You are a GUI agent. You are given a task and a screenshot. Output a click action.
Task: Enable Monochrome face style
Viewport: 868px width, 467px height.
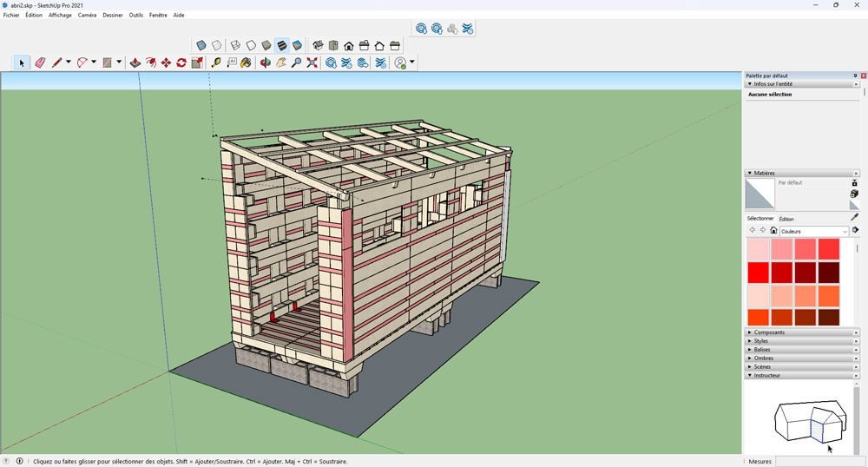pos(297,45)
